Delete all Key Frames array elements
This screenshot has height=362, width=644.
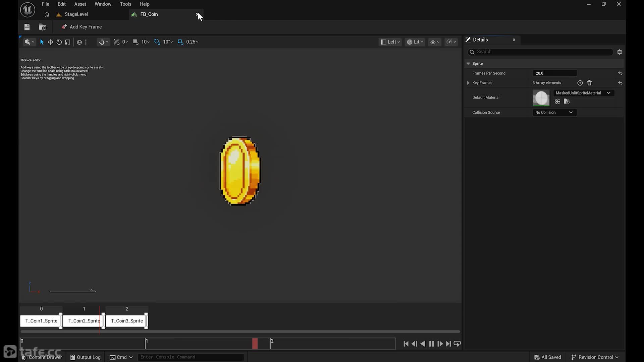(x=589, y=83)
